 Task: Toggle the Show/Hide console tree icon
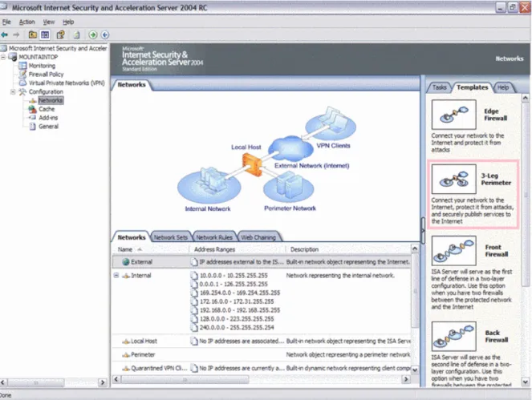pyautogui.click(x=45, y=34)
